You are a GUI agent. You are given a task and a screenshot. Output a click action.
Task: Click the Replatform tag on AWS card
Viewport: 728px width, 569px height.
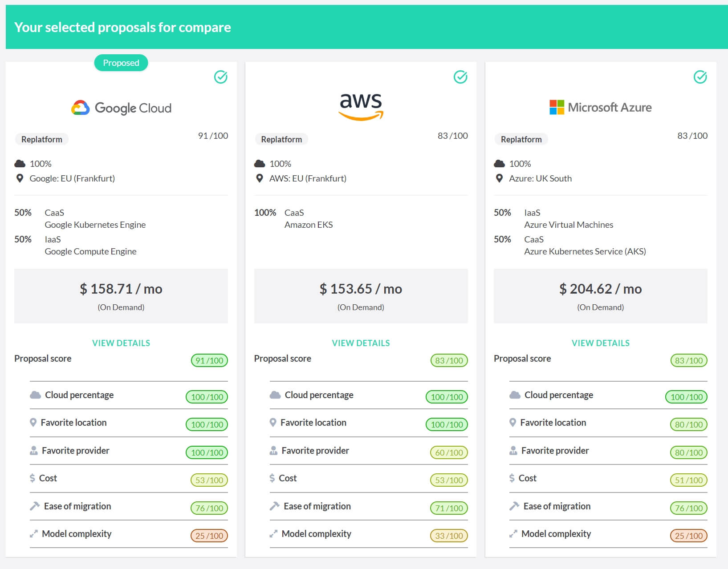(281, 139)
